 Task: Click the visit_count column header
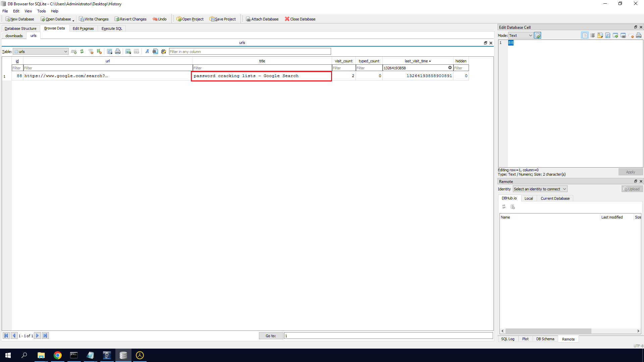click(x=344, y=61)
